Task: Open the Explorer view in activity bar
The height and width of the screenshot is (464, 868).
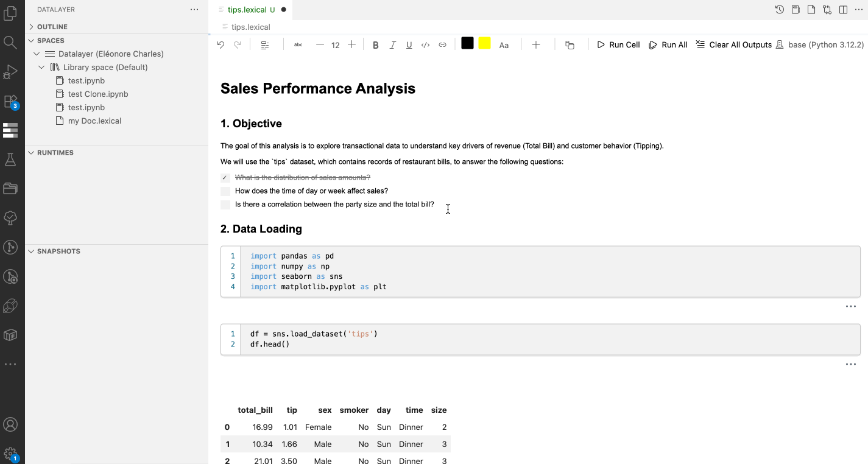Action: 10,13
